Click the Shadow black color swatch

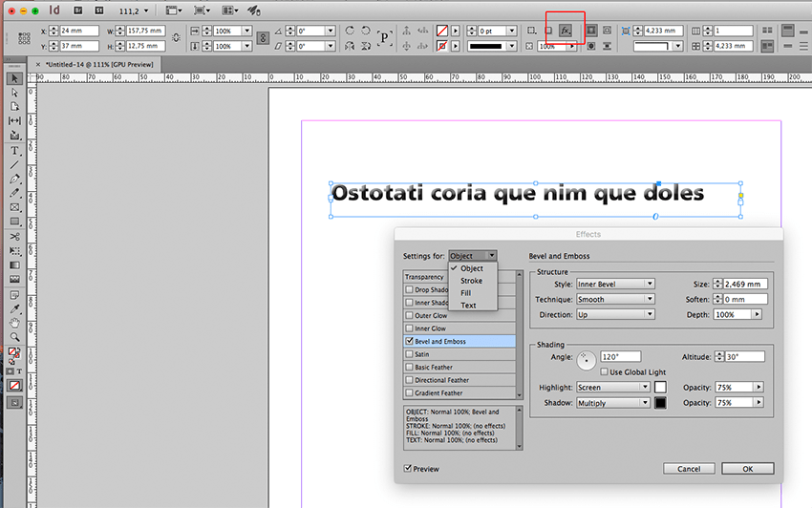[660, 403]
